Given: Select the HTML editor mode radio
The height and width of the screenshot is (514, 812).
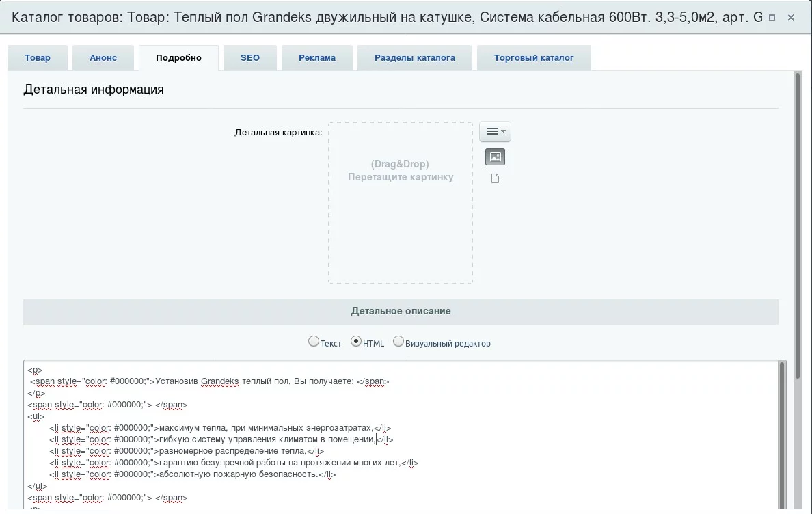Looking at the screenshot, I should 356,341.
